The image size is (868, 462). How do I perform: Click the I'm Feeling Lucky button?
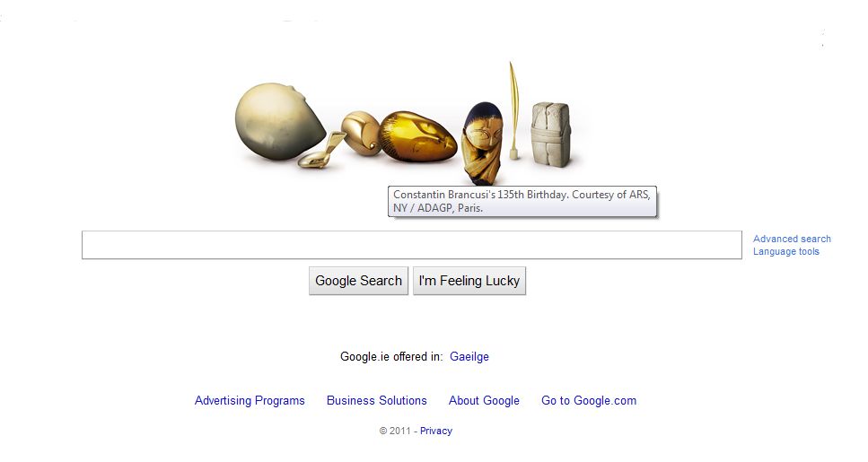469,281
